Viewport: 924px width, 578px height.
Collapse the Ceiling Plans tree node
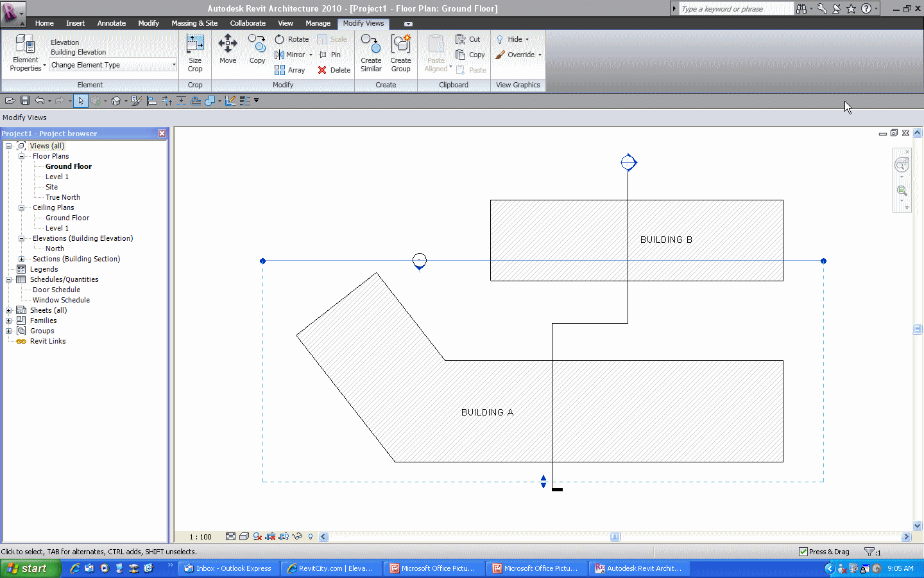tap(21, 207)
